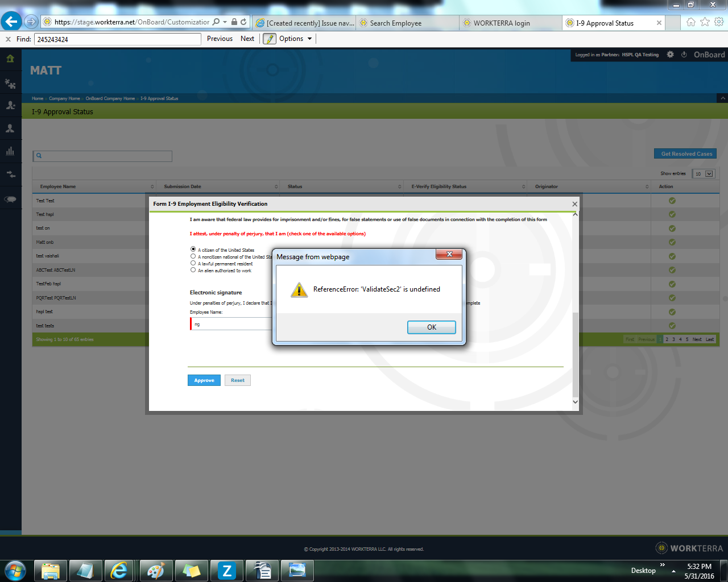Screen dimensions: 728x582
Task: Select 'A lawful permanent resident' option
Action: click(193, 263)
